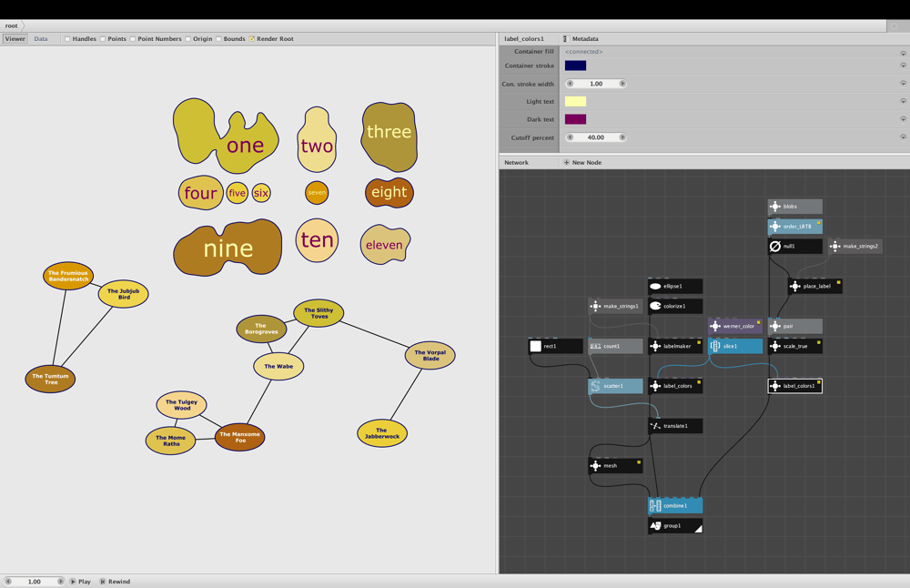
Task: Open the Dark text options menu
Action: tap(903, 119)
